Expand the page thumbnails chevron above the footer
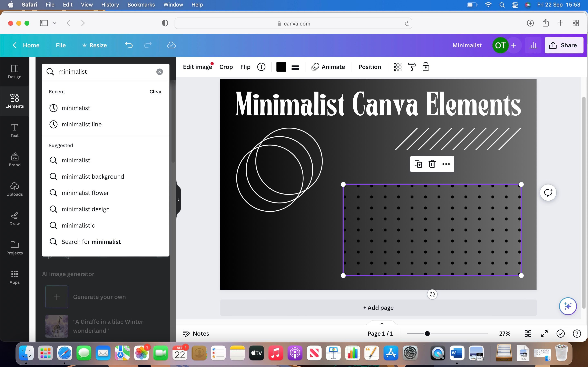 (x=381, y=324)
